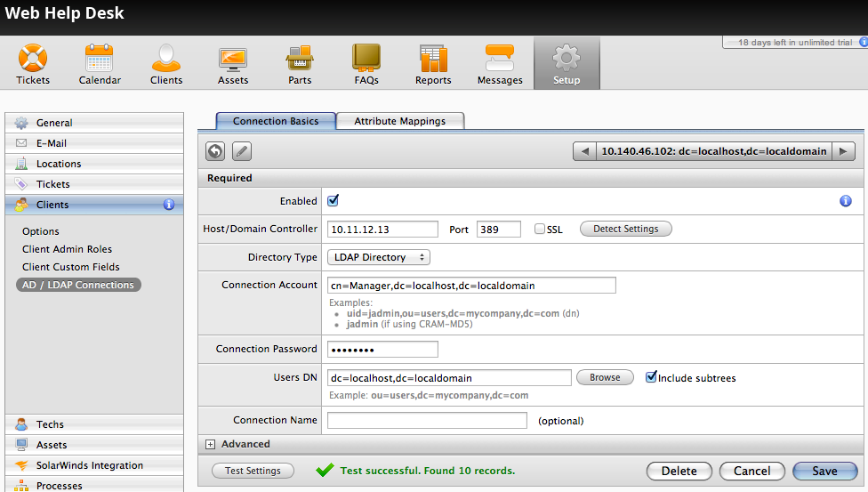Click the pencil edit icon button
868x492 pixels.
pyautogui.click(x=242, y=151)
